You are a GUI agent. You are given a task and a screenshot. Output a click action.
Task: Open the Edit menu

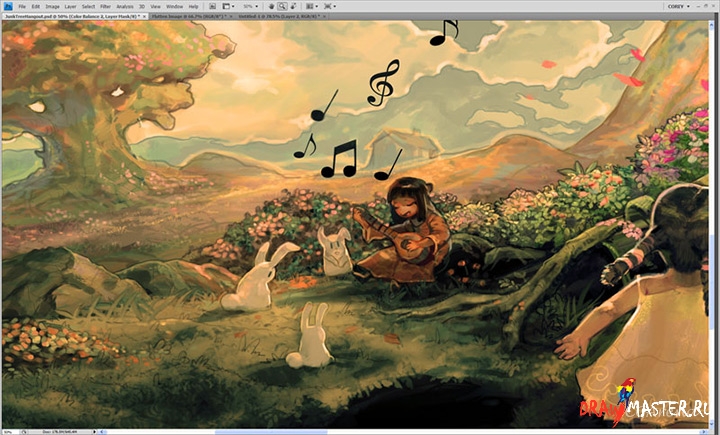(x=36, y=6)
